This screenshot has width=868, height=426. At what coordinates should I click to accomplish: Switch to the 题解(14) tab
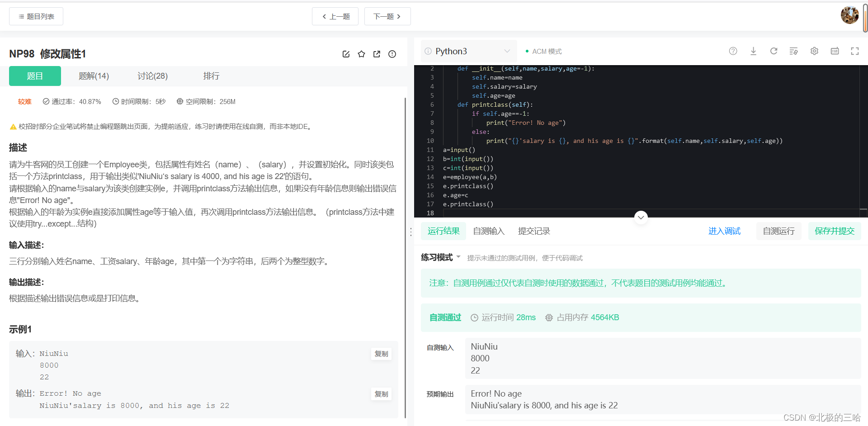(x=94, y=76)
